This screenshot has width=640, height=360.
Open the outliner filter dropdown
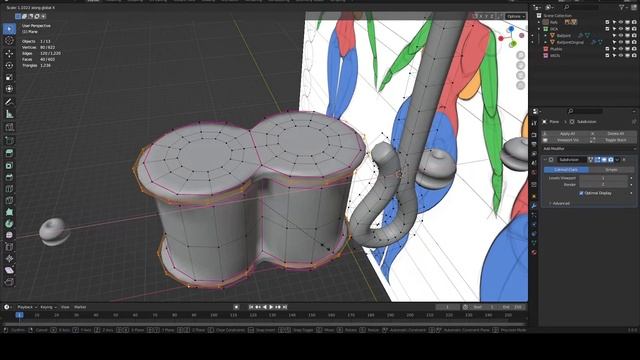point(623,7)
